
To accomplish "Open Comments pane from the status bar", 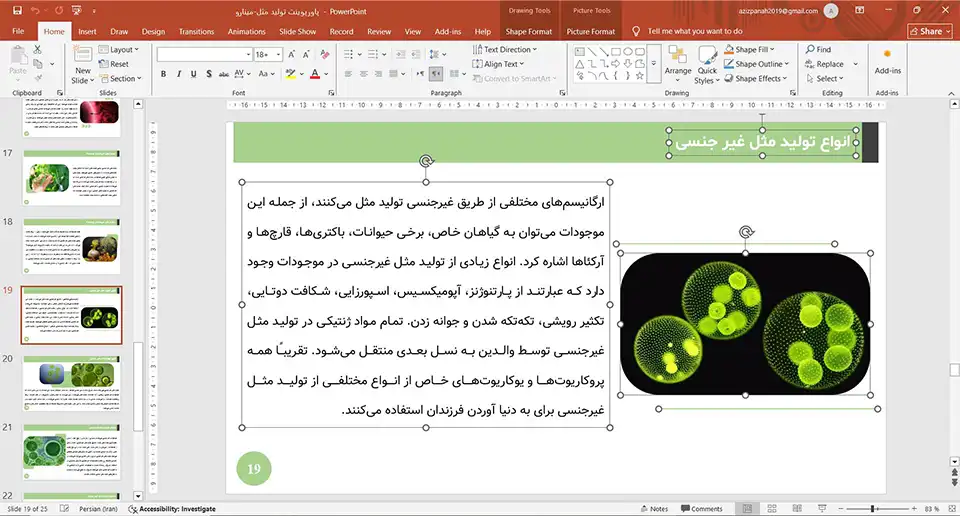I will [702, 509].
